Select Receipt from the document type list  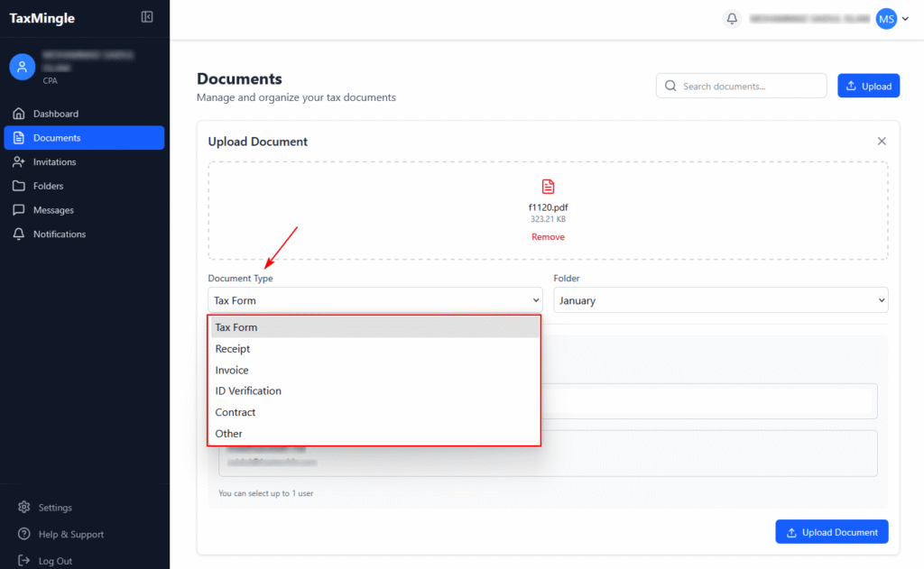233,349
